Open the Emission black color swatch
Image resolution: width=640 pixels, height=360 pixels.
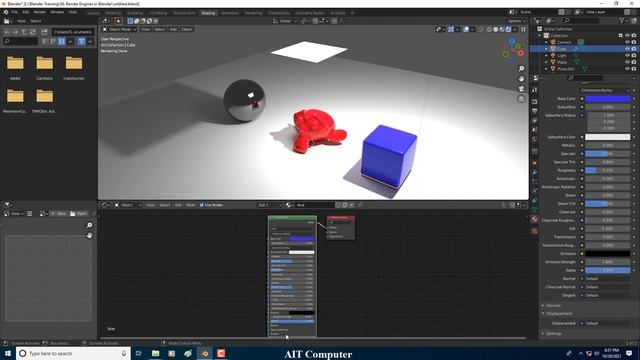click(x=608, y=253)
